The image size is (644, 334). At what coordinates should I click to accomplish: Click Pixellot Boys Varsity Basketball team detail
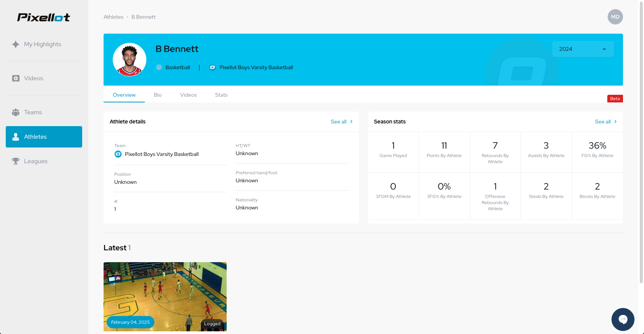coord(162,154)
